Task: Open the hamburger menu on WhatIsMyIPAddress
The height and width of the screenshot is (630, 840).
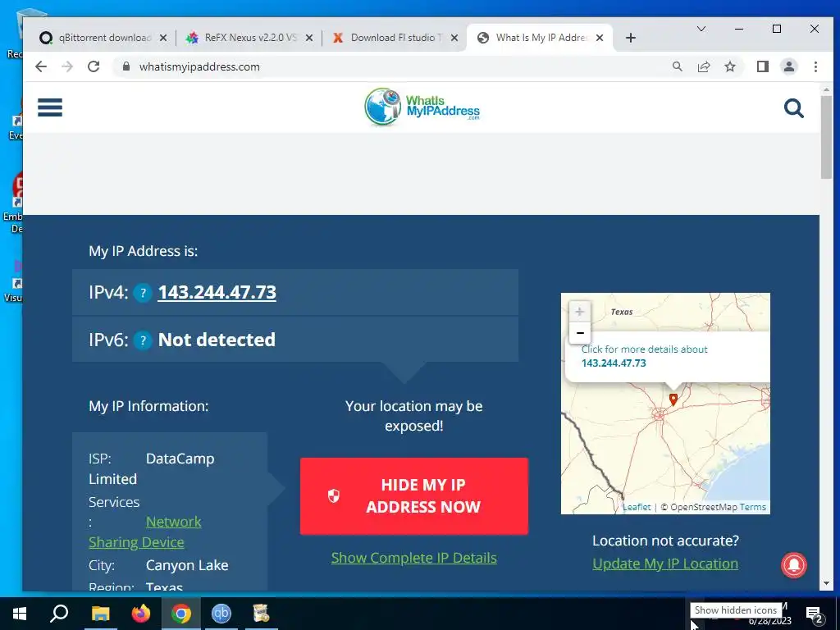Action: click(x=50, y=107)
